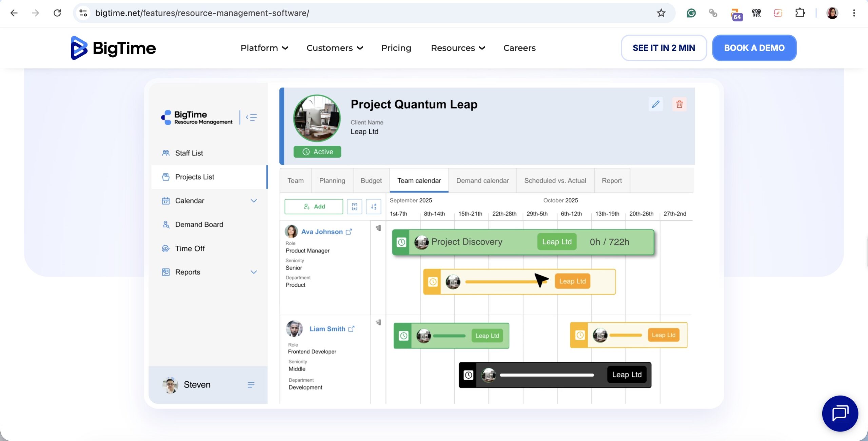The width and height of the screenshot is (868, 441).
Task: Click Leap Ltd tag on black bar
Action: pyautogui.click(x=627, y=375)
